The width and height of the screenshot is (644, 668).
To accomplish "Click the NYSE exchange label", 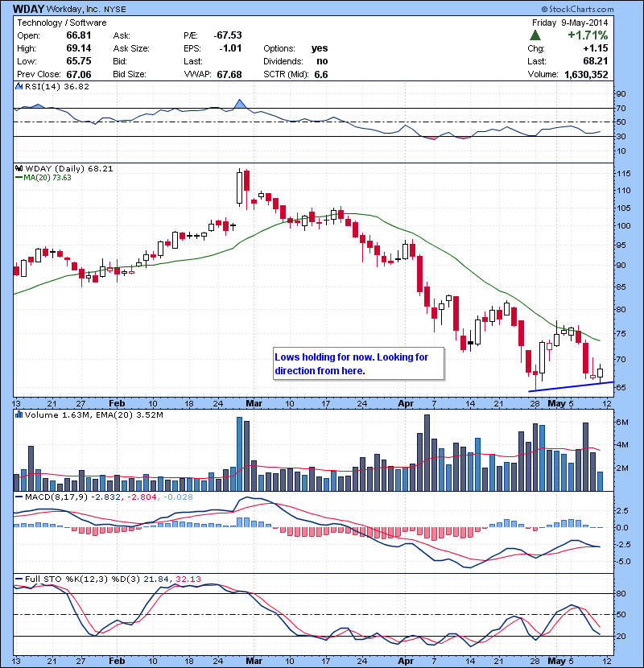I will [115, 10].
